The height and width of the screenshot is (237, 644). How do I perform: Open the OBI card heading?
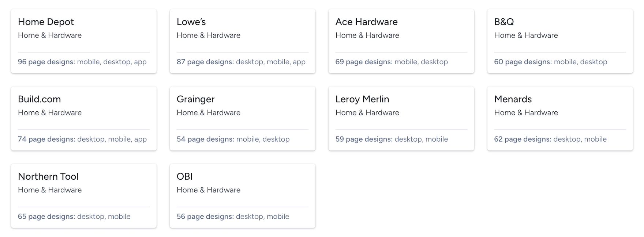coord(184,177)
